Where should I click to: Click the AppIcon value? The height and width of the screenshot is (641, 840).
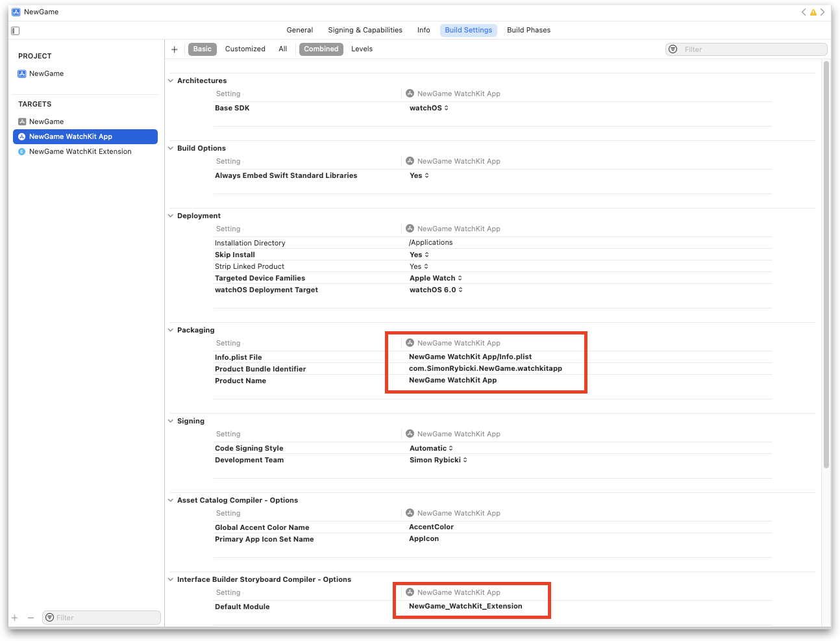pos(424,539)
